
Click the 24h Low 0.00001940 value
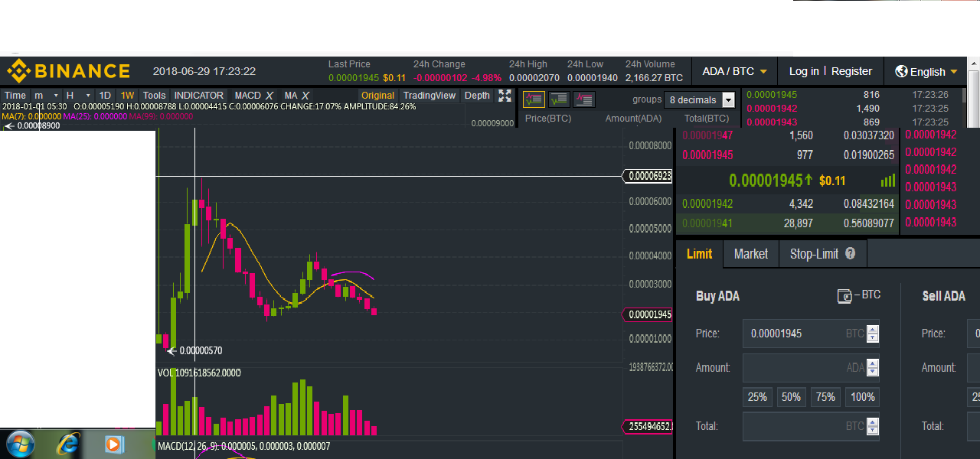pyautogui.click(x=593, y=77)
